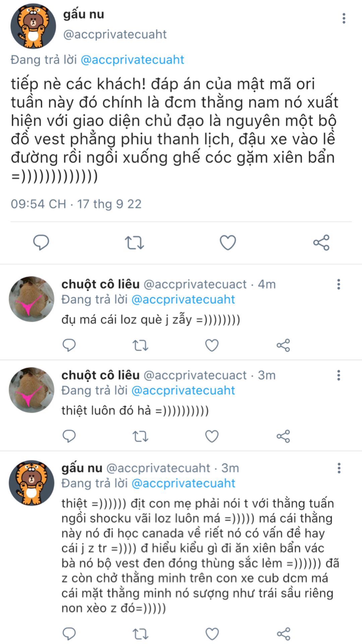
Task: Open the hamster avatar of chuột cô liêu's 3m reply
Action: [32, 390]
